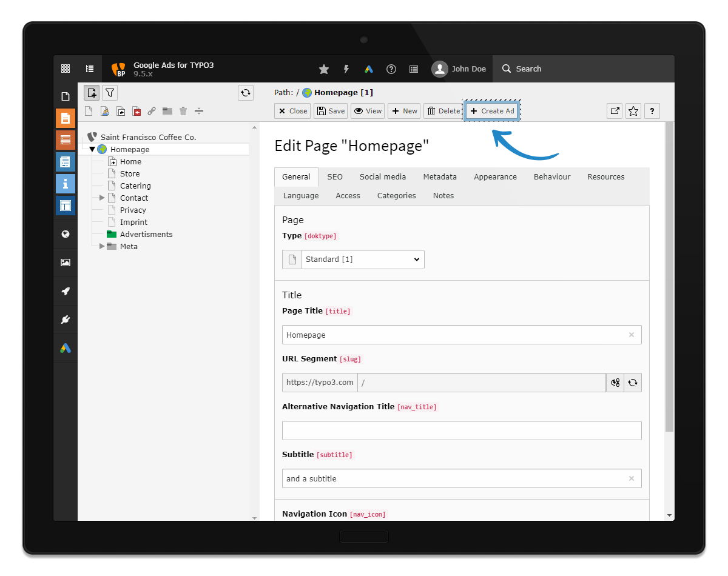The image size is (728, 576).
Task: Pick the recycler trash page icon
Action: pos(183,111)
